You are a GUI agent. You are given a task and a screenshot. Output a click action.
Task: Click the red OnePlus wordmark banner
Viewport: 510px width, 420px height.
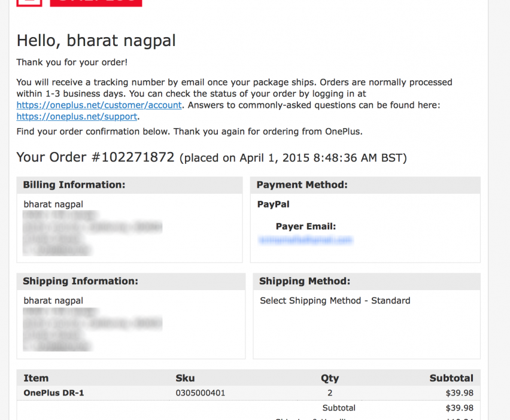point(96,2)
